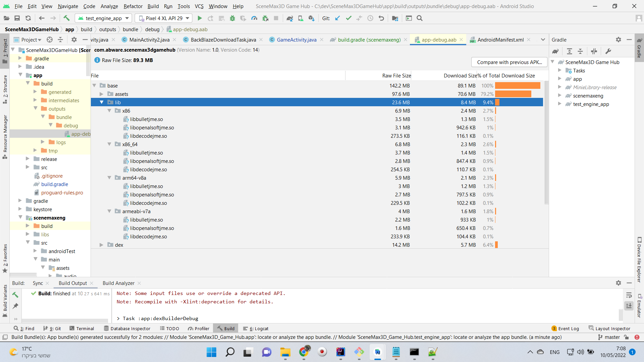
Task: Open the Layout Inspector
Action: click(609, 328)
